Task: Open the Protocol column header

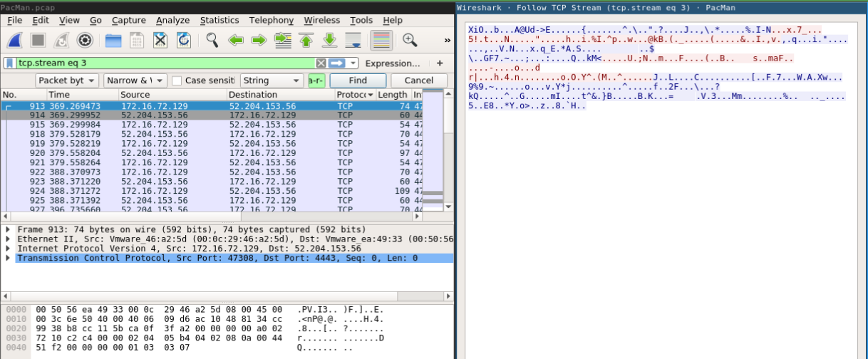Action: [354, 95]
